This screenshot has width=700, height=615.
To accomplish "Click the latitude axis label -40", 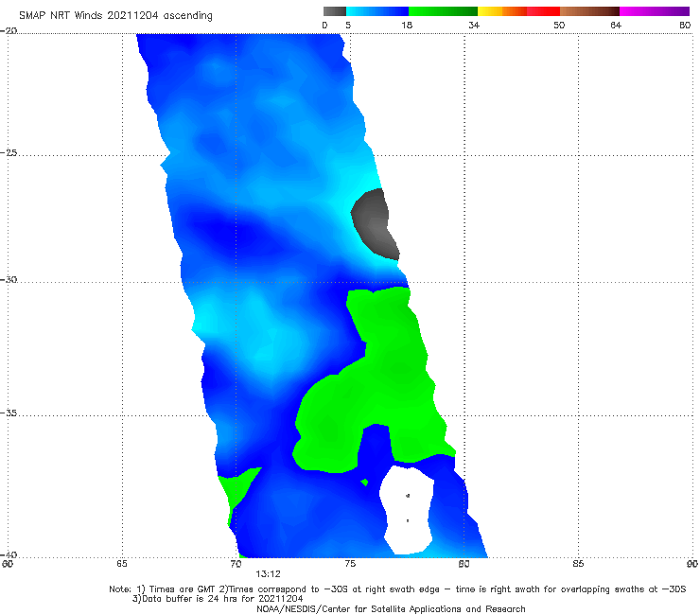I will [x=9, y=554].
